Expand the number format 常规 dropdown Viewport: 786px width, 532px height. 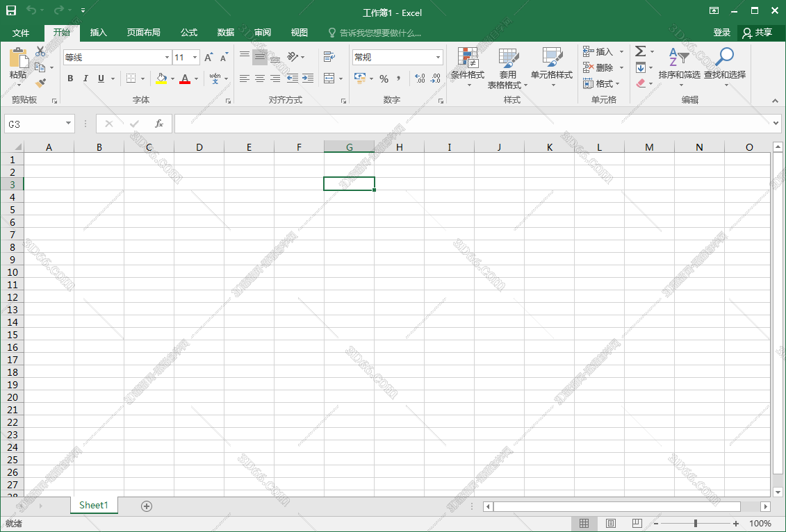coord(438,58)
